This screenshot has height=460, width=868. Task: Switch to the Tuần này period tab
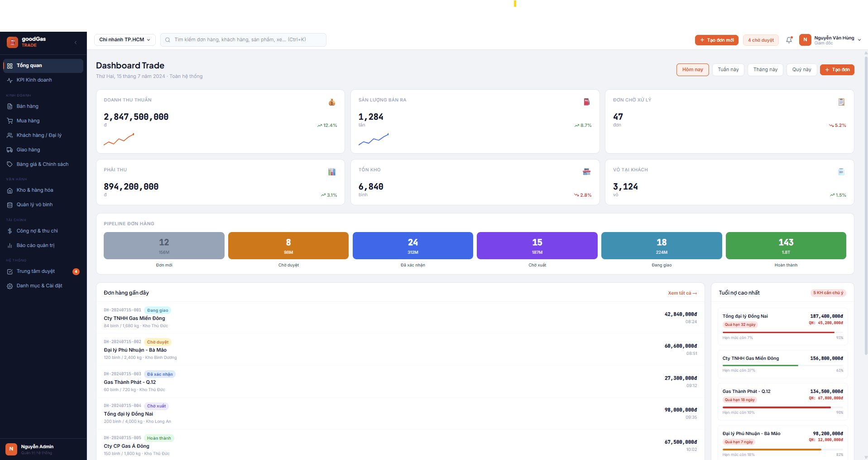(x=728, y=70)
